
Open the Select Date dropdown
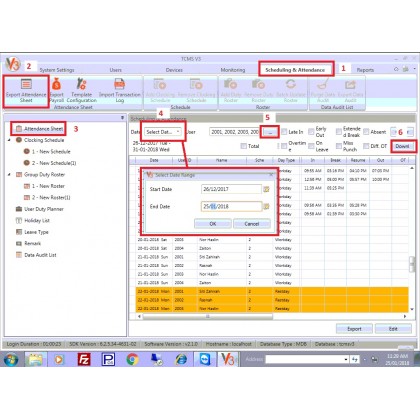(163, 132)
